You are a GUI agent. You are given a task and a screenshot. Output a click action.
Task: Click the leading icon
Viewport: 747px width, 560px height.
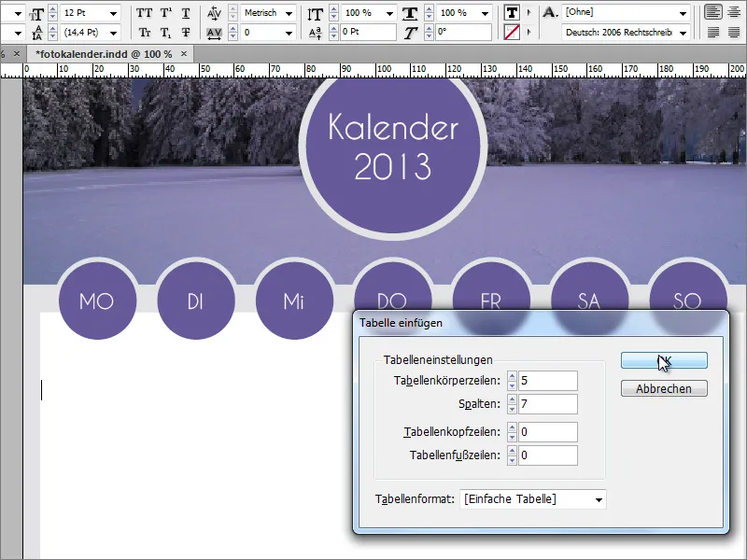point(36,33)
